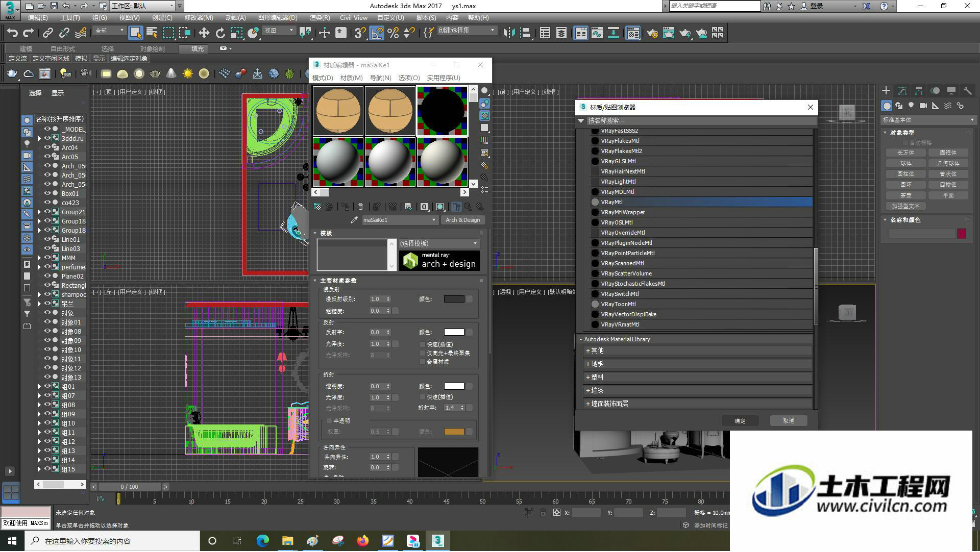
Task: Click the orange 半透明 color swatch
Action: point(454,432)
